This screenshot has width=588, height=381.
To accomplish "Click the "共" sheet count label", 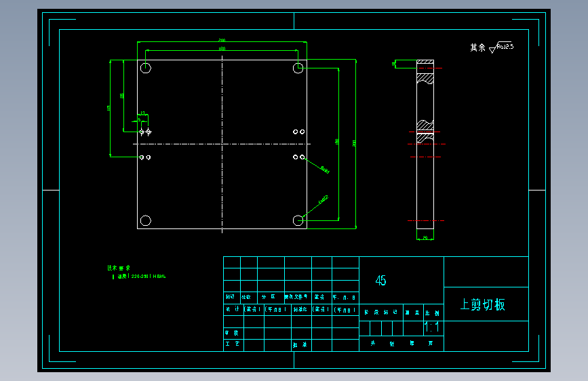I will point(373,343).
